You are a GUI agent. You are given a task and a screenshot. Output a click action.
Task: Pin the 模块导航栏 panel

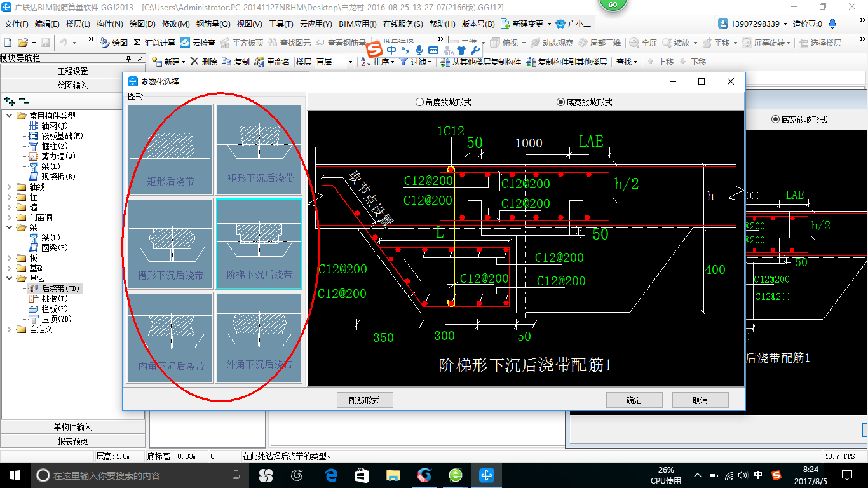click(x=128, y=58)
